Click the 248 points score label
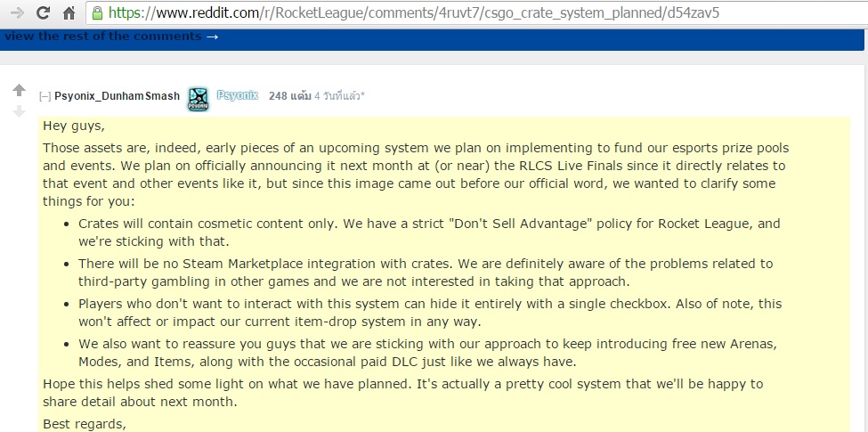Image resolution: width=868 pixels, height=432 pixels. click(290, 96)
